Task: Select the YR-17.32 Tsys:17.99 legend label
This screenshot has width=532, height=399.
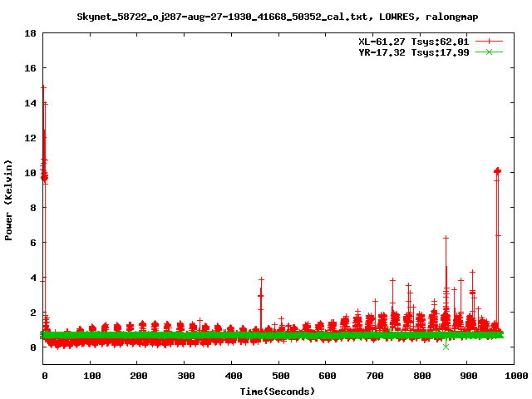Action: [414, 52]
